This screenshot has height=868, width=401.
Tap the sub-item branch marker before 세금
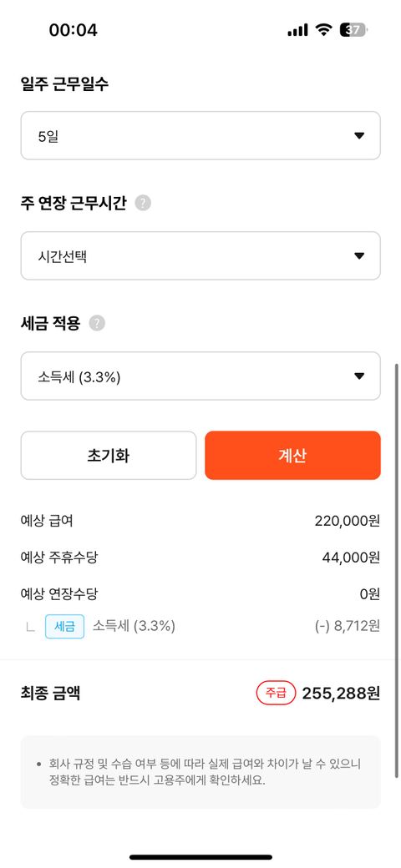pos(30,627)
